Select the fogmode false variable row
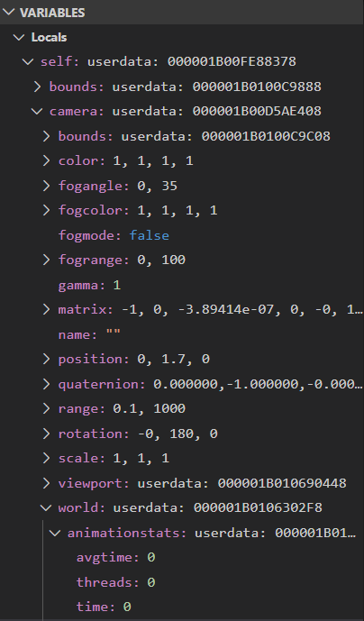The width and height of the screenshot is (364, 621). tap(182, 235)
